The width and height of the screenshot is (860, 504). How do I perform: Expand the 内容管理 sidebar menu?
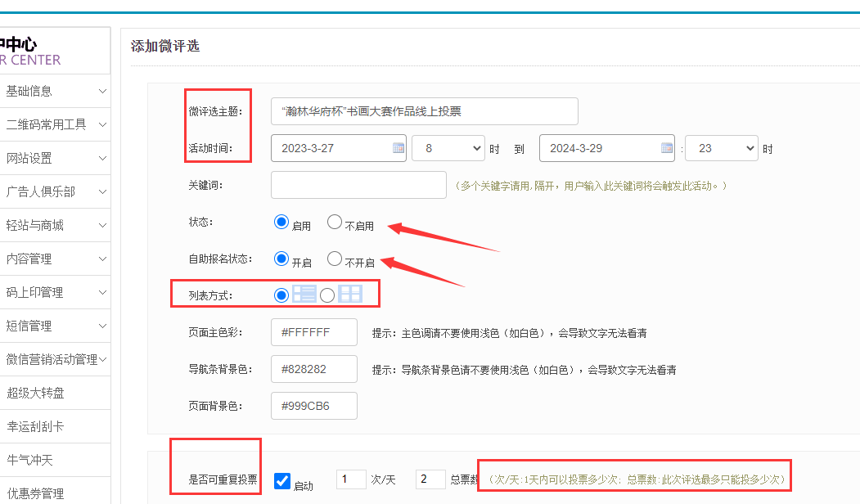(55, 259)
